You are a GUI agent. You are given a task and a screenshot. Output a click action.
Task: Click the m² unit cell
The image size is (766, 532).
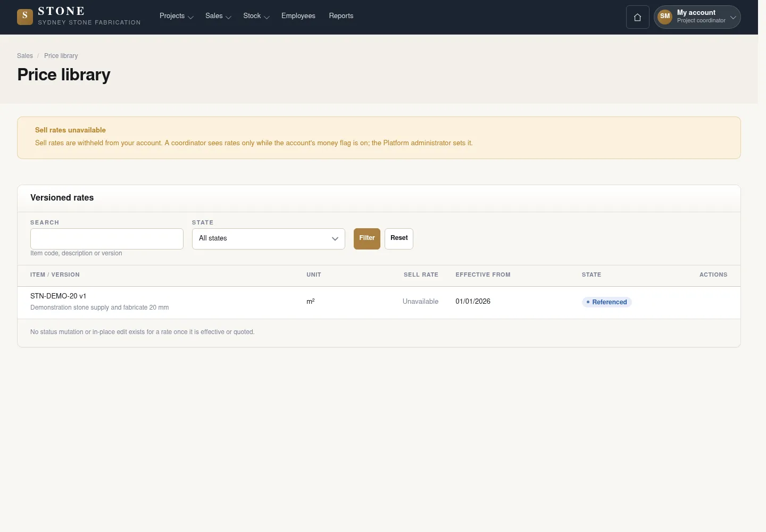tap(311, 302)
